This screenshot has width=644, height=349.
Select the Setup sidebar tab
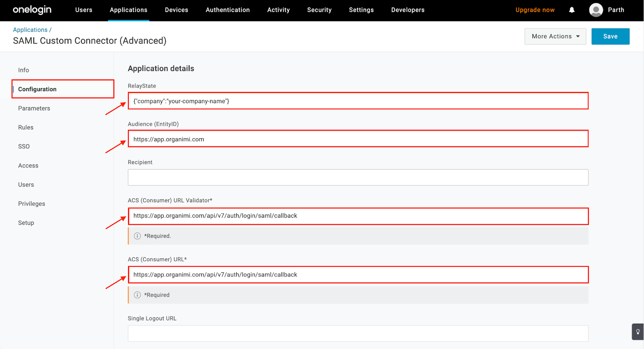click(26, 223)
